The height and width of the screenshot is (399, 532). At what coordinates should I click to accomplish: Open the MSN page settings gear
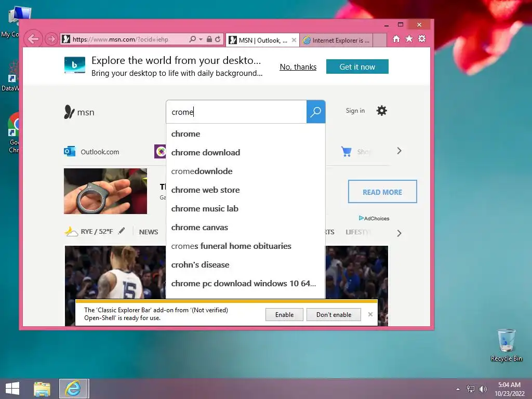click(x=382, y=111)
